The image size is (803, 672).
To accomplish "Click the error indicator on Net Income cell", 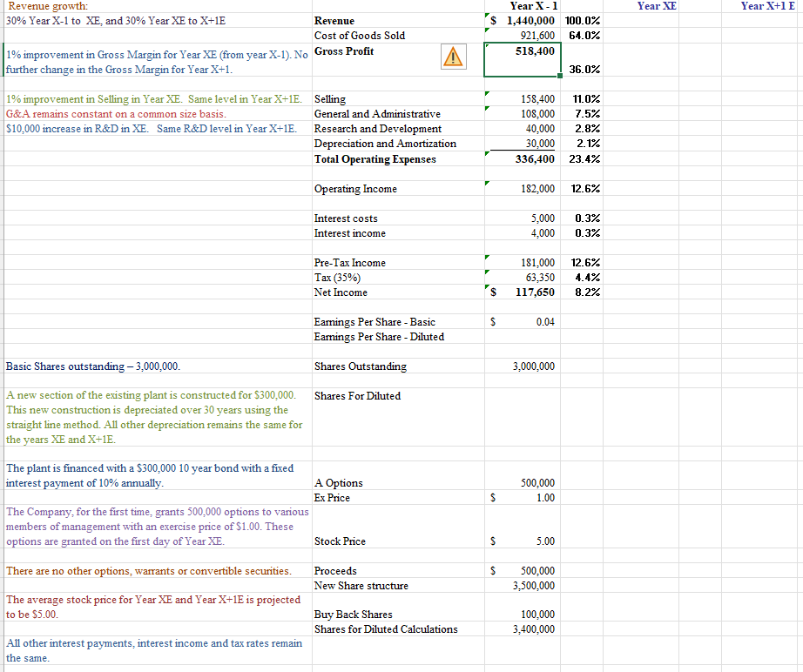I will pos(488,287).
